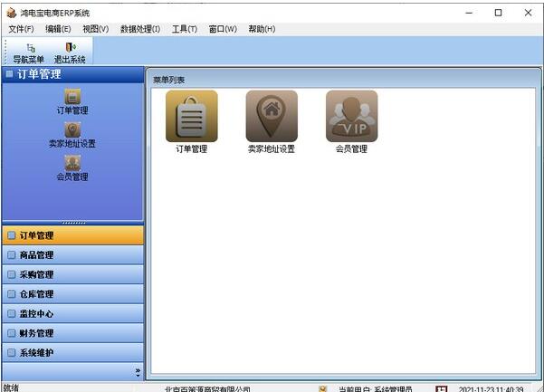Minimize the ERP window
The image size is (544, 392).
[469, 13]
